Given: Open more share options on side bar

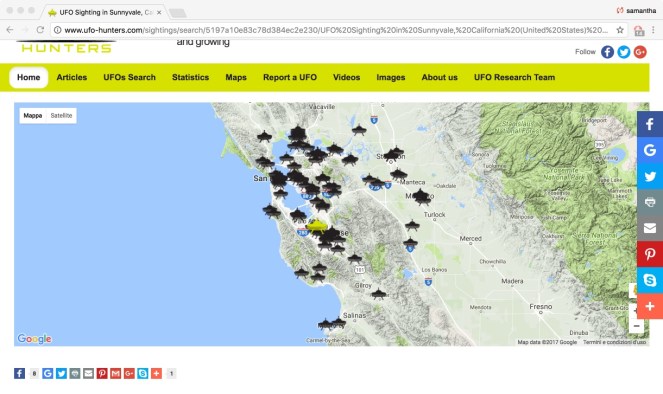Looking at the screenshot, I should (x=650, y=306).
